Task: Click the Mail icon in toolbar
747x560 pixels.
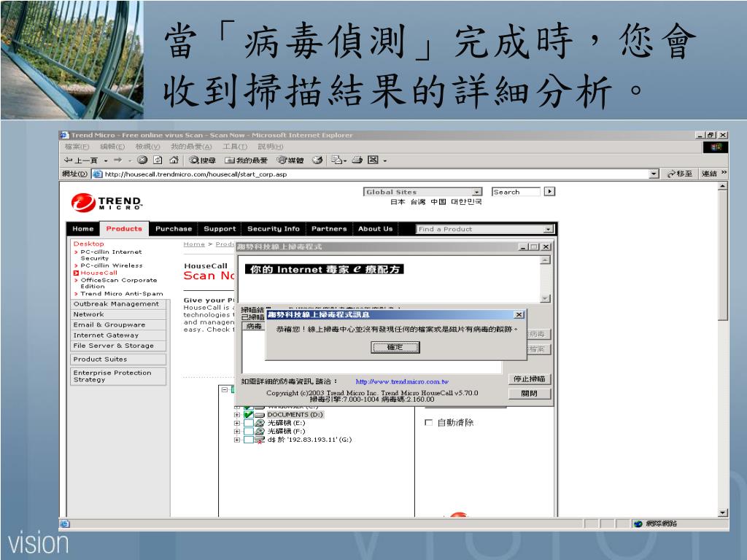Action: [337, 160]
